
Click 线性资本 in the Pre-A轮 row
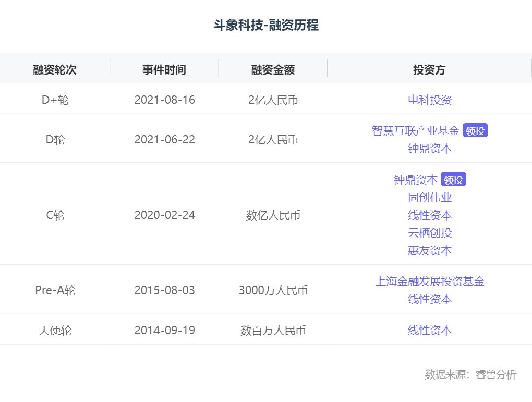click(430, 299)
